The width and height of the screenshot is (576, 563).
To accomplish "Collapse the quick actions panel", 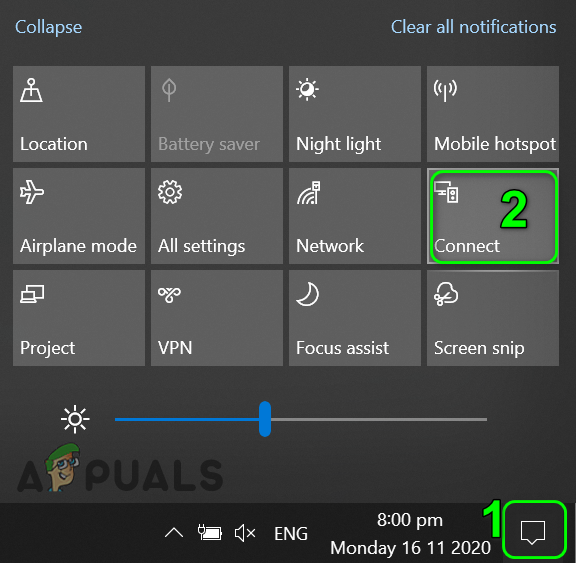I will 48,27.
